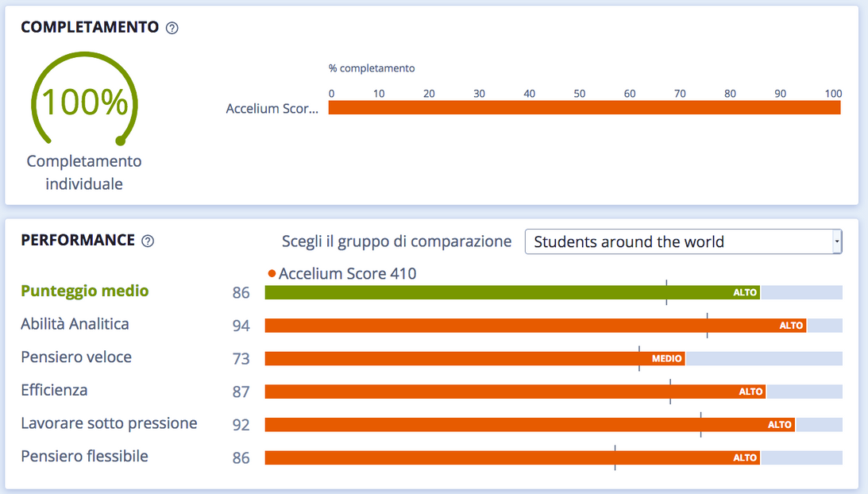The width and height of the screenshot is (868, 494).
Task: Click the green Punteggio medio bar
Action: click(x=476, y=292)
